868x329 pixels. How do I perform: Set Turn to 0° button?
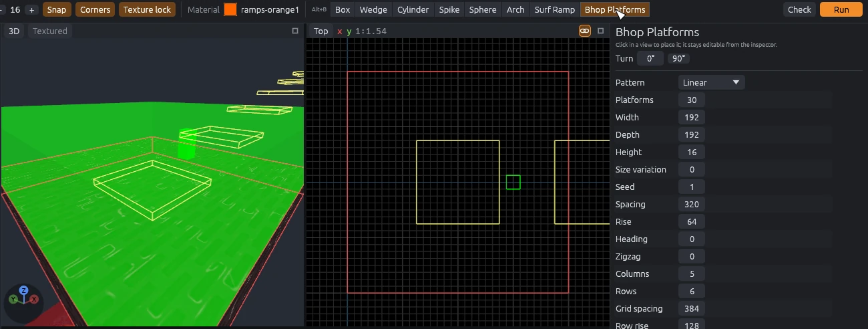point(650,58)
